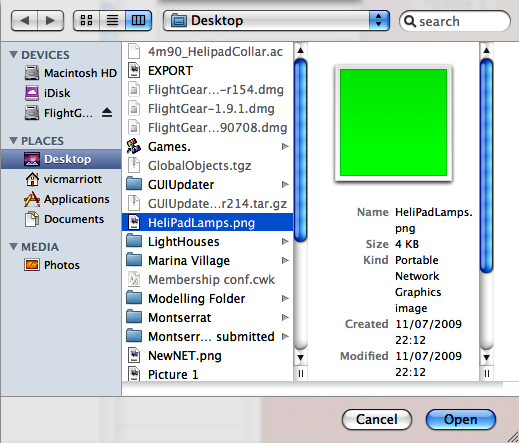The height and width of the screenshot is (443, 519).
Task: Select Desktop in Places
Action: 61,159
